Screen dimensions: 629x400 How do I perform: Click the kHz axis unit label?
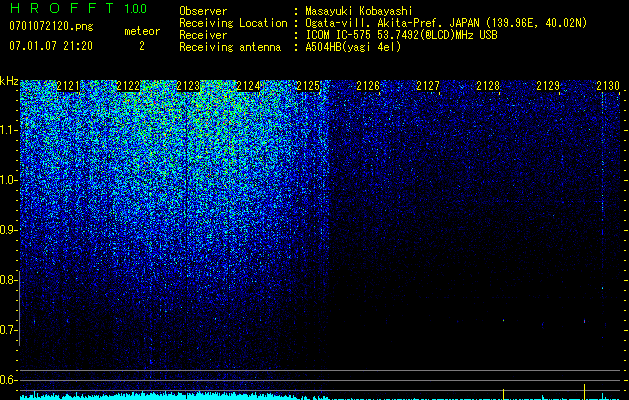pyautogui.click(x=9, y=81)
